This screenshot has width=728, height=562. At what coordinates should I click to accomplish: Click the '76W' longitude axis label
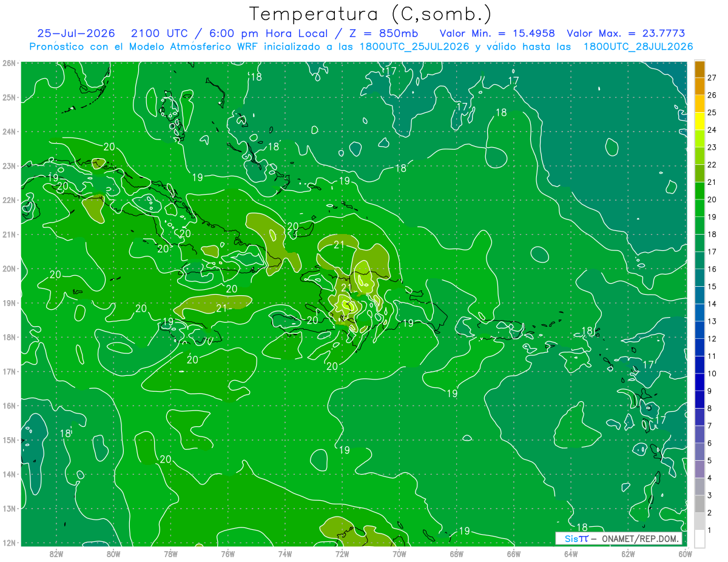227,554
